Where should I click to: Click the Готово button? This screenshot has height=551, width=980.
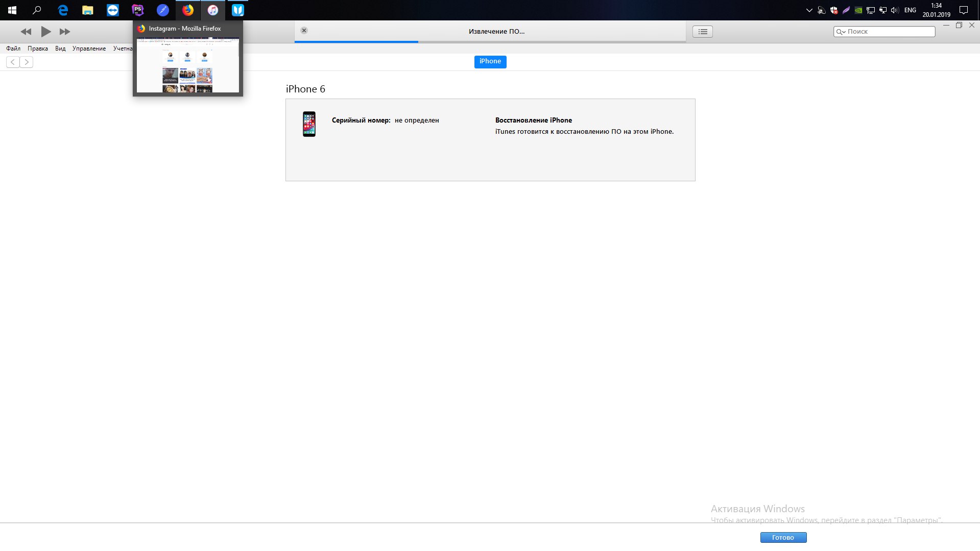coord(783,537)
